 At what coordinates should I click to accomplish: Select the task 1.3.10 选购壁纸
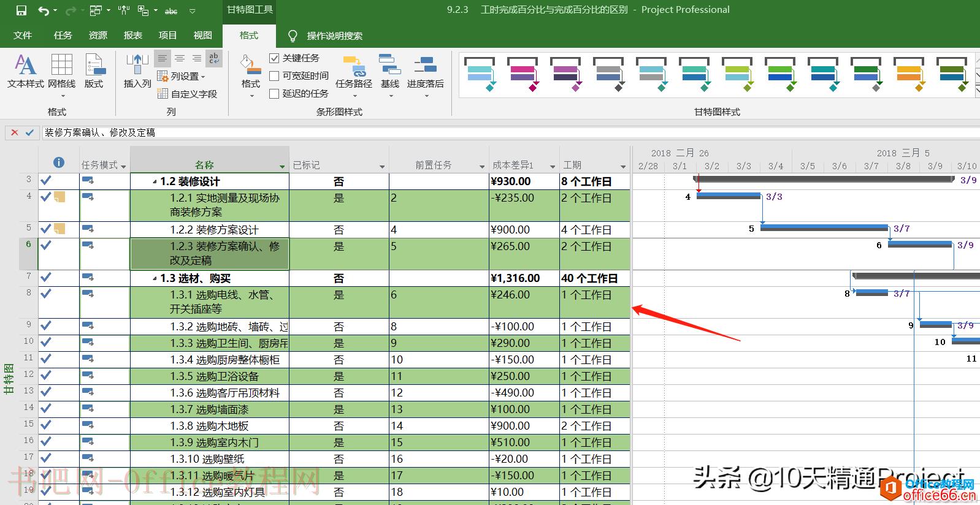[210, 459]
